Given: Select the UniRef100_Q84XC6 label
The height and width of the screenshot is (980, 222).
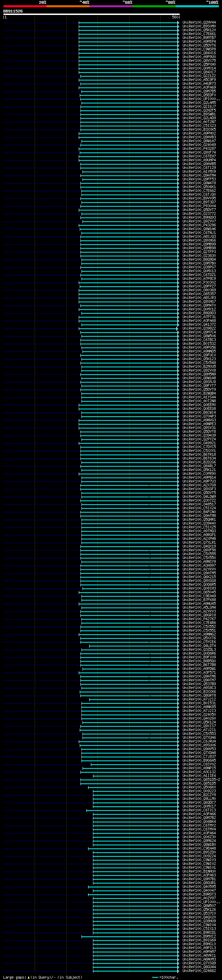Looking at the screenshot, I should coord(199,53).
